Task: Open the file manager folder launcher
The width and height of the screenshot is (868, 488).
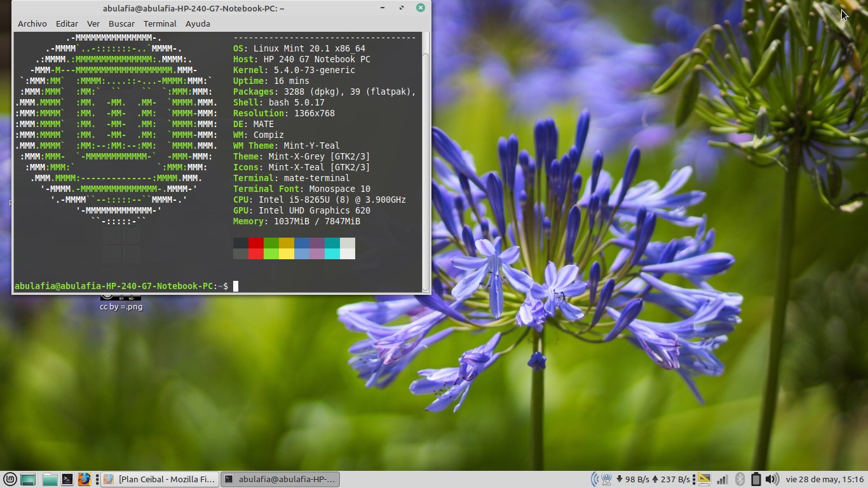Action: click(x=50, y=480)
